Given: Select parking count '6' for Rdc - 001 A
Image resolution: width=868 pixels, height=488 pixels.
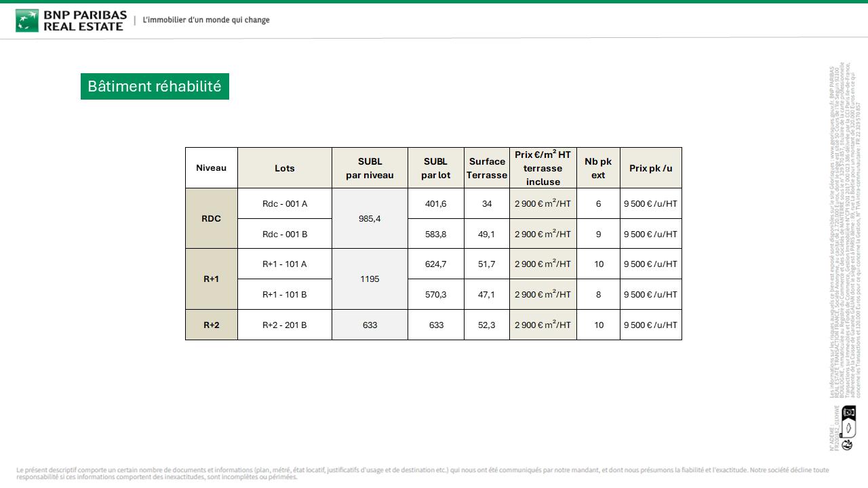Looking at the screenshot, I should (x=598, y=203).
